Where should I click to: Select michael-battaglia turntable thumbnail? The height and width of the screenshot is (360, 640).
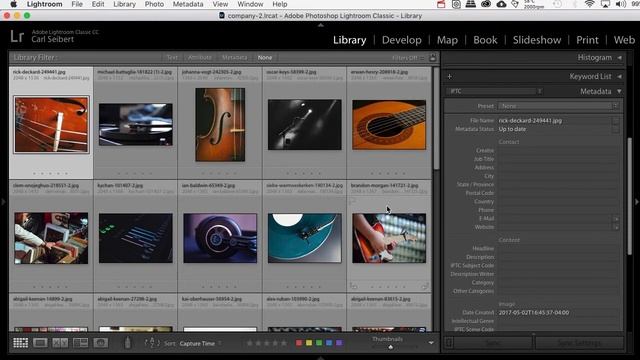(136, 124)
